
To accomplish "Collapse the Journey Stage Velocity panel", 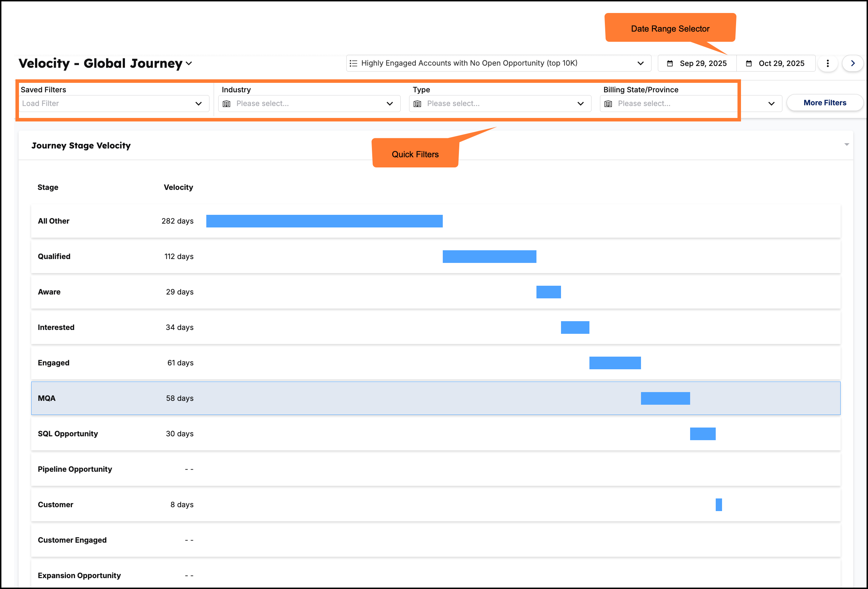I will coord(846,144).
